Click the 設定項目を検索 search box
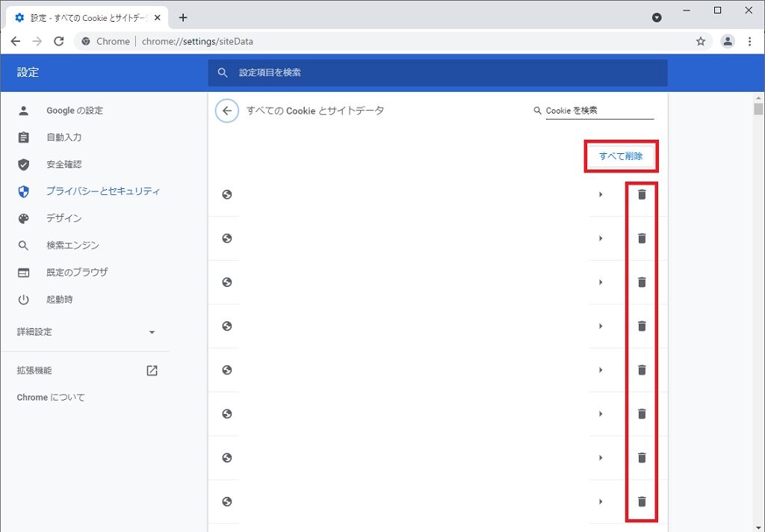Image resolution: width=765 pixels, height=532 pixels. (437, 72)
